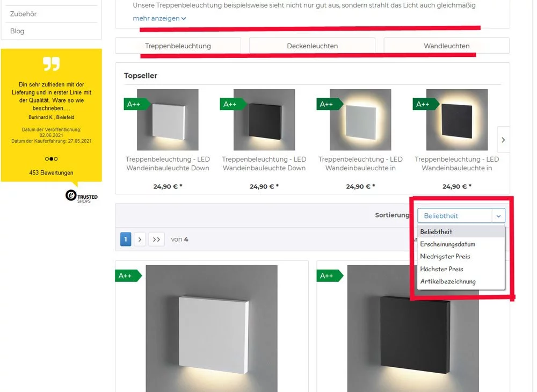Open the Wandleuchten category button
The height and width of the screenshot is (392, 537).
click(447, 46)
